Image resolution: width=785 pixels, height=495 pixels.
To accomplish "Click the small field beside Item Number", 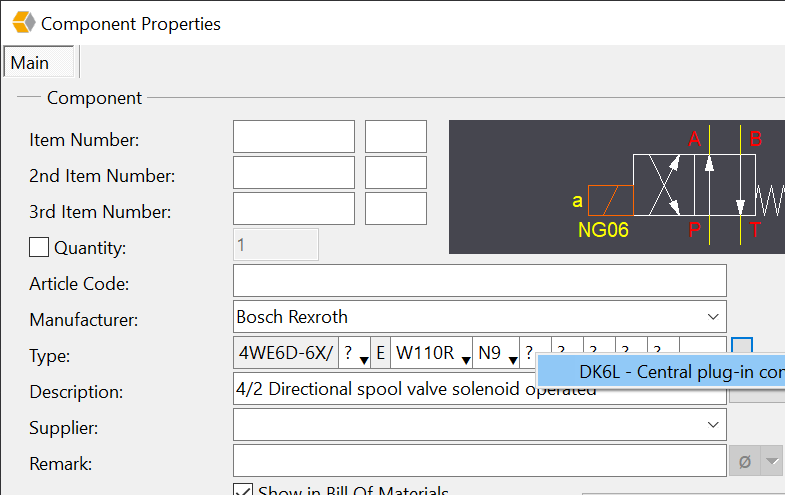I will 396,136.
